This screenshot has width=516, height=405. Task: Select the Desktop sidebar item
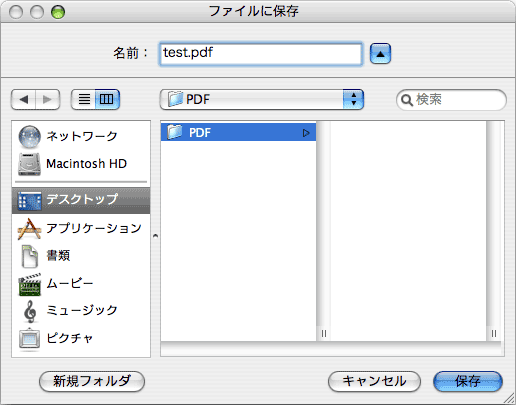click(81, 200)
